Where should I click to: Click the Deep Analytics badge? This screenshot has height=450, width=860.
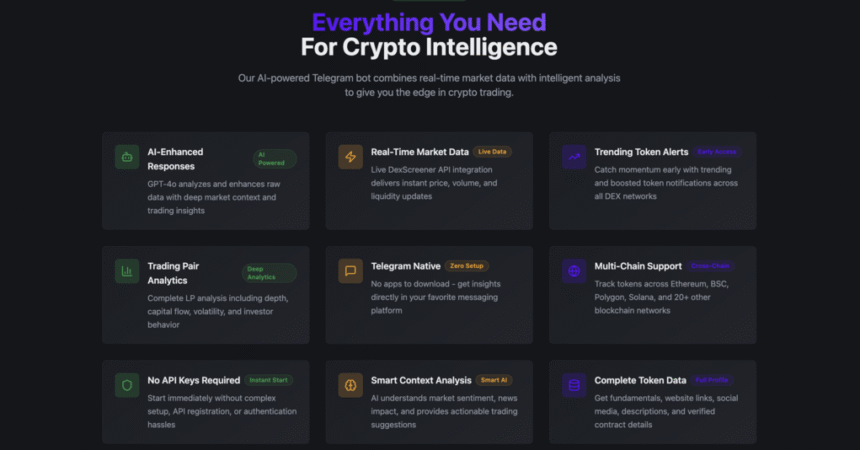[269, 273]
